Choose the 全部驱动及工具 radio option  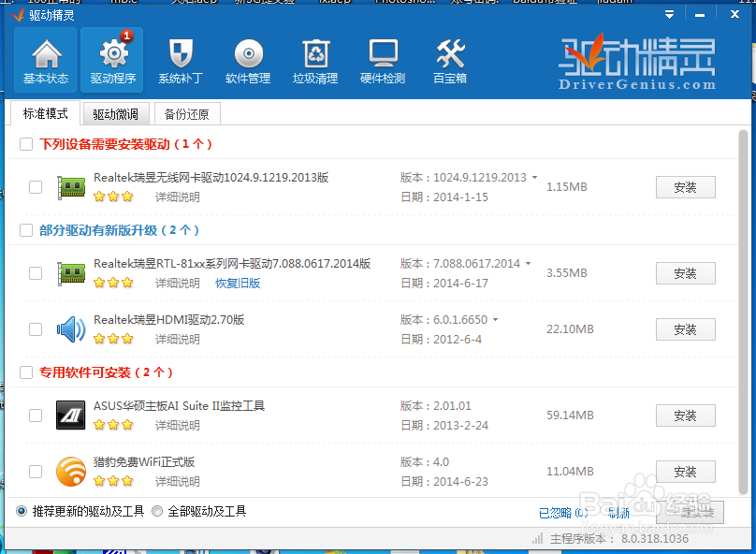pos(156,510)
